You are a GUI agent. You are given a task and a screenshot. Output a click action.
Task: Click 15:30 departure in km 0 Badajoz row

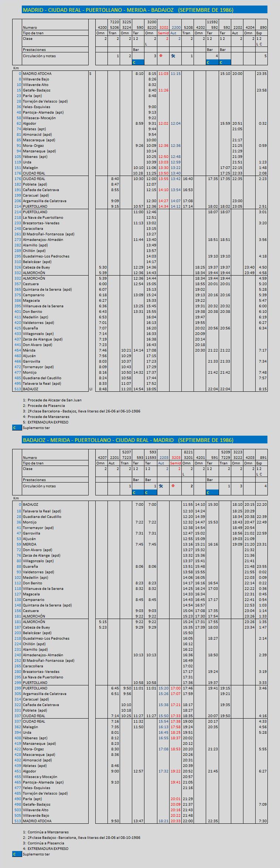coord(213,504)
